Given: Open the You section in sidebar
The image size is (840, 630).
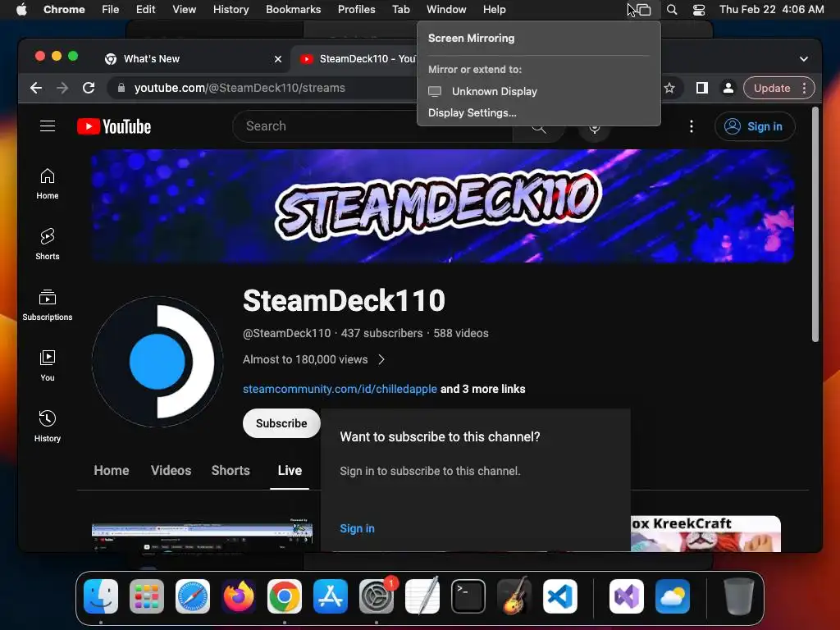Looking at the screenshot, I should coord(47,365).
